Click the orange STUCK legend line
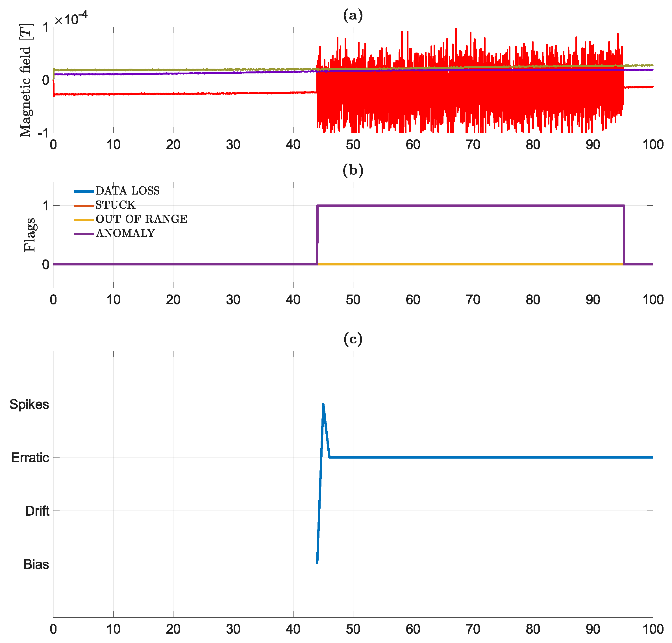672x643 pixels. tap(84, 205)
